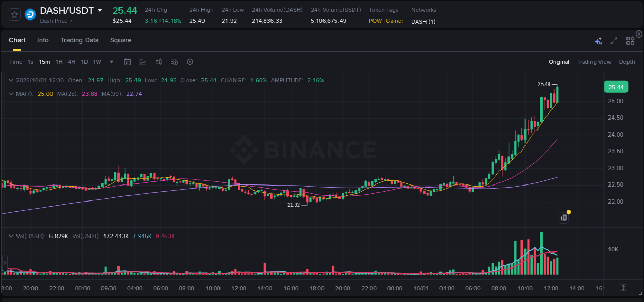Switch to the Trading View chart mode
Viewport: 644px width, 302px height.
tap(594, 62)
